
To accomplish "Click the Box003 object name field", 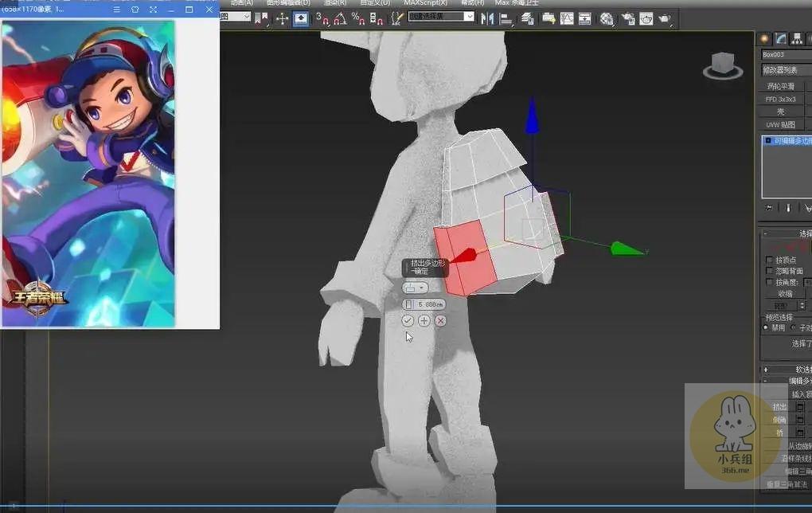I will click(787, 54).
